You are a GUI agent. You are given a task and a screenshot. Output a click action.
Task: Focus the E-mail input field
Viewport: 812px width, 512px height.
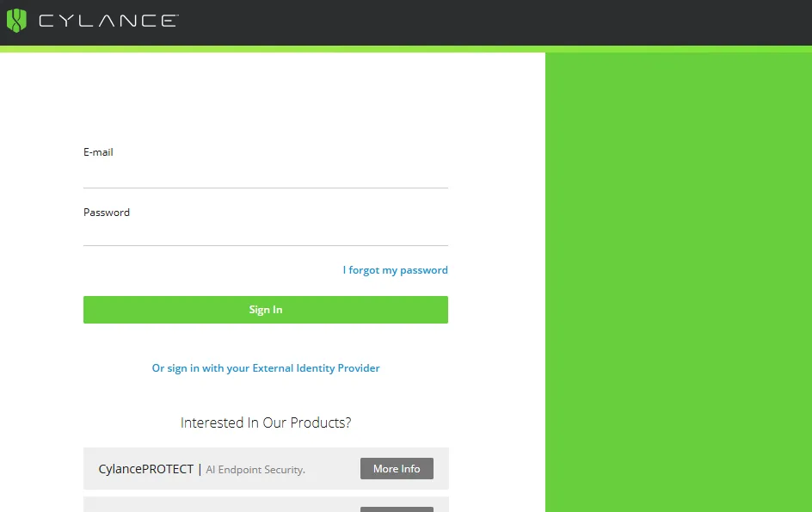coord(266,176)
